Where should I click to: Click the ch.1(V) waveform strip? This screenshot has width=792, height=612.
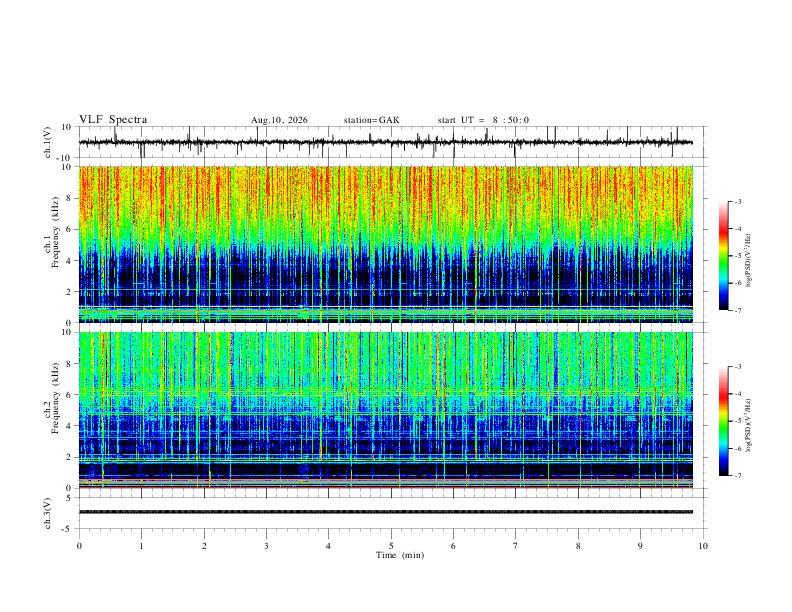point(385,142)
